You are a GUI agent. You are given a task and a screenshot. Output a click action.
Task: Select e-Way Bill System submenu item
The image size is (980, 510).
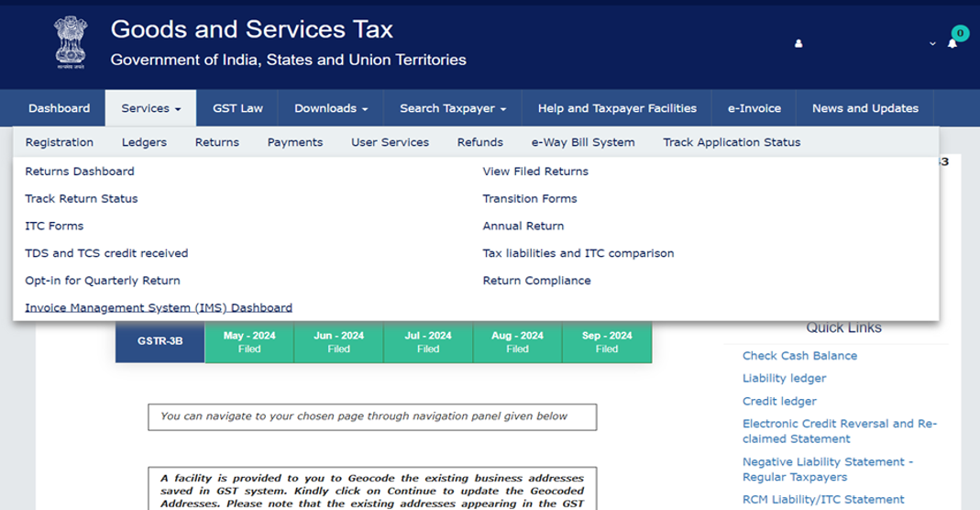[582, 142]
